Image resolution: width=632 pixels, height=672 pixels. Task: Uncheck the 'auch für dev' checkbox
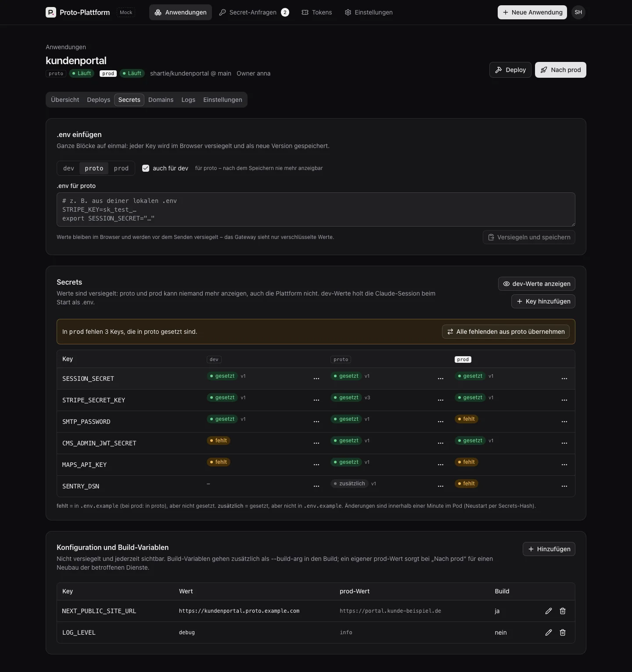coord(146,168)
